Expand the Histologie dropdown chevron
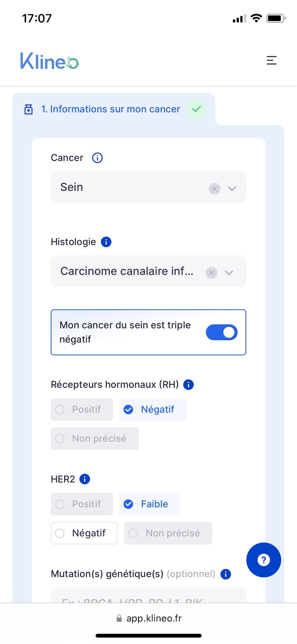The image size is (297, 644). pos(229,273)
